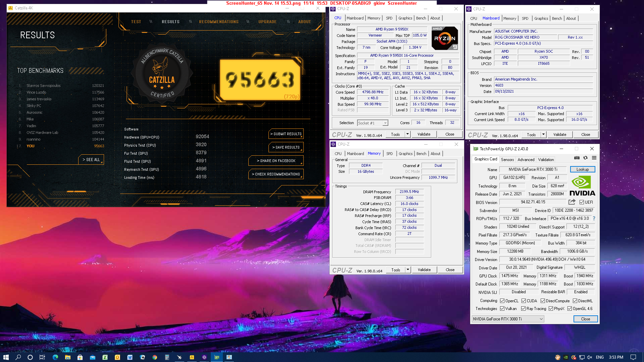Expand Tools arrow in CPU-Z Mainboard window

pyautogui.click(x=543, y=135)
